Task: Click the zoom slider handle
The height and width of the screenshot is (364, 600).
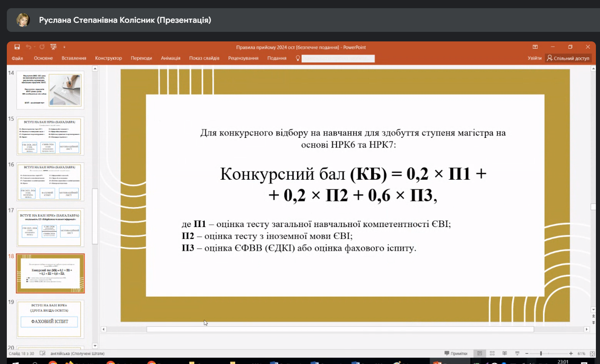Action: tap(541, 354)
